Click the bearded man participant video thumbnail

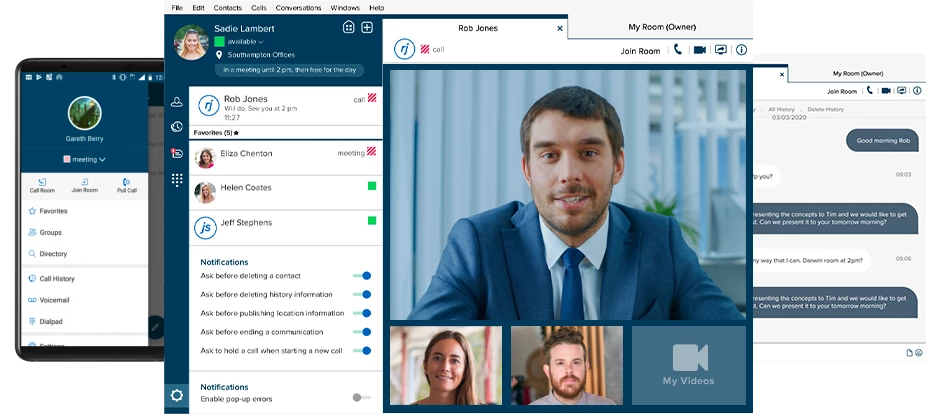coord(567,365)
